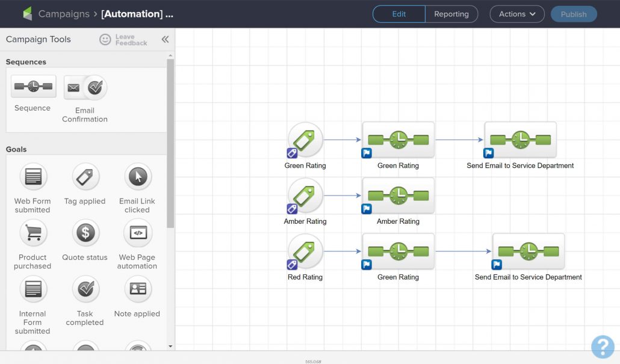Choose the Quote status dollar icon
This screenshot has width=620, height=364.
pos(85,233)
